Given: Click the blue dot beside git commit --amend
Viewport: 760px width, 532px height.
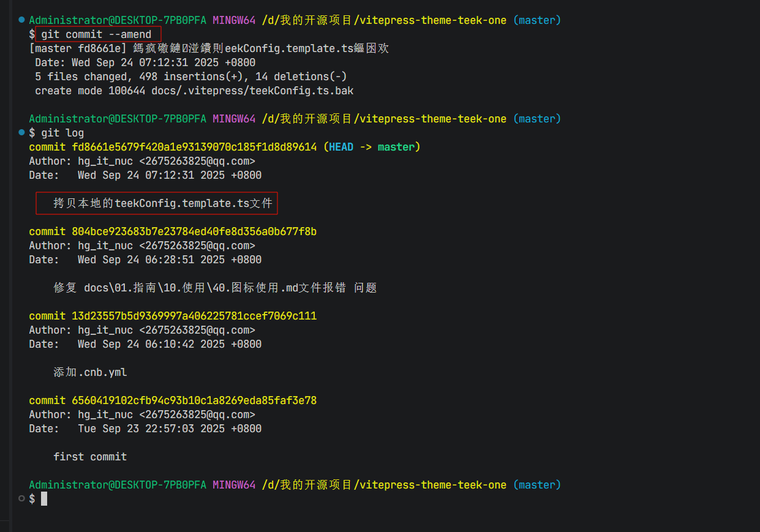Looking at the screenshot, I should pyautogui.click(x=22, y=20).
